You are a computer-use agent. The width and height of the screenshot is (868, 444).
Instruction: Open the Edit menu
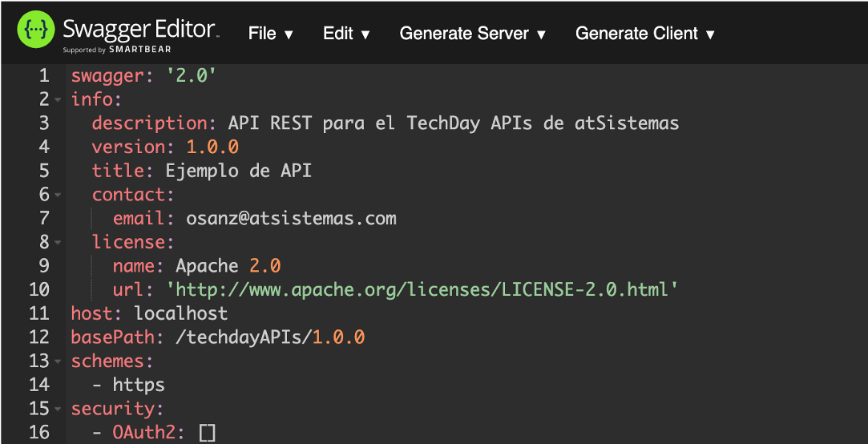(x=346, y=34)
